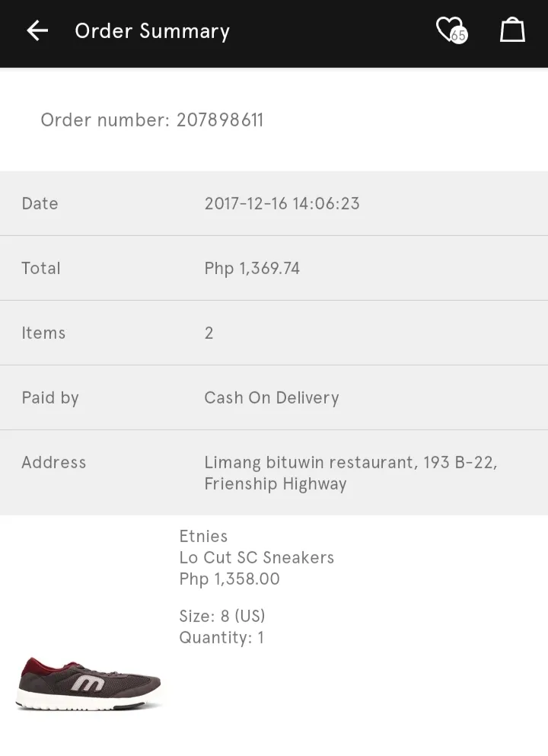Tap the Items count row
Image resolution: width=548 pixels, height=756 pixels.
coord(274,333)
